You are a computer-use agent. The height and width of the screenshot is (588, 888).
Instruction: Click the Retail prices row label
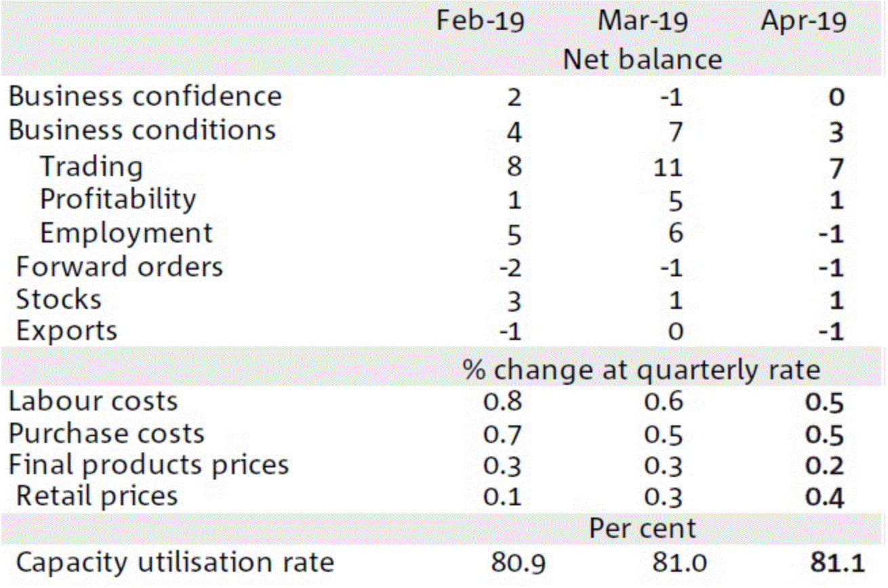point(97,497)
